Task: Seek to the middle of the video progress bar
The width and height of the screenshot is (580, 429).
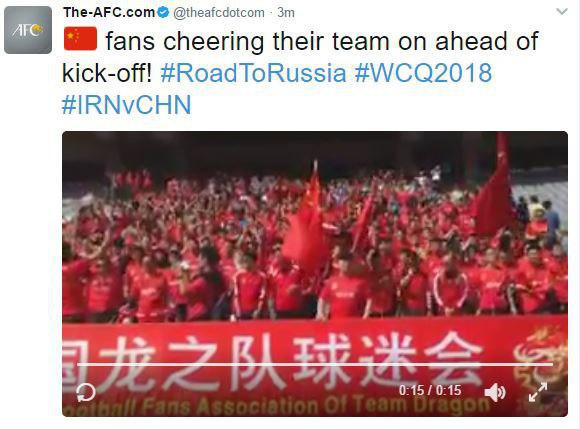Action: tap(315, 364)
